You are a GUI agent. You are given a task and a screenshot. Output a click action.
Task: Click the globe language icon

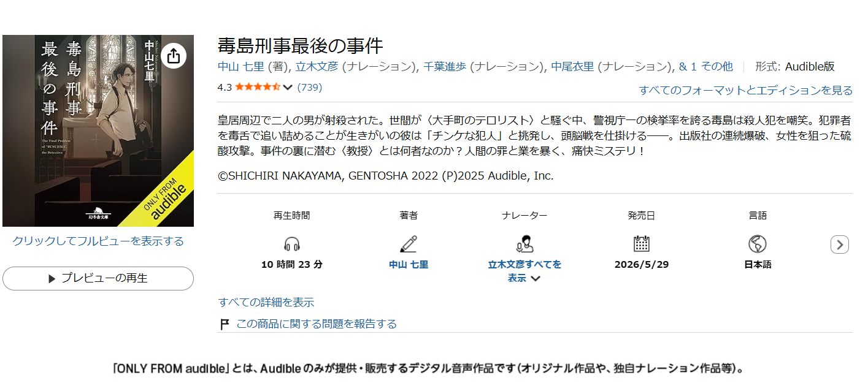pyautogui.click(x=758, y=244)
